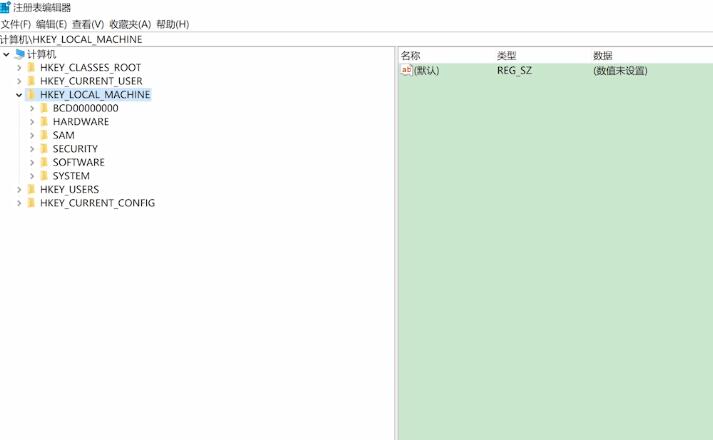Open the 编辑(E) menu
This screenshot has height=440, width=713.
51,24
